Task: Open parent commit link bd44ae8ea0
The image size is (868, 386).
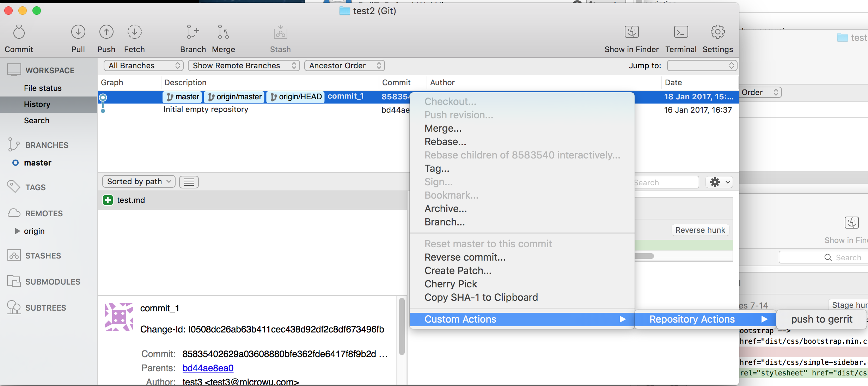Action: click(208, 368)
